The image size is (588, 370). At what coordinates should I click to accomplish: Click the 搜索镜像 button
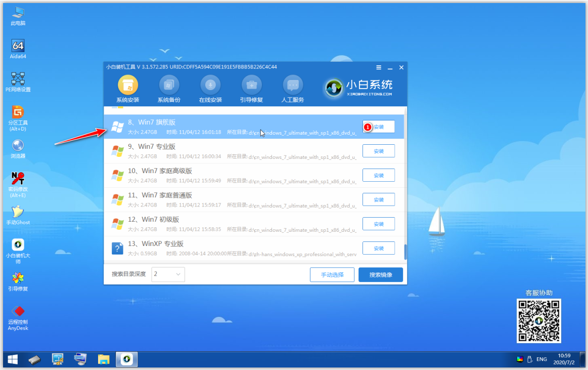pyautogui.click(x=381, y=275)
